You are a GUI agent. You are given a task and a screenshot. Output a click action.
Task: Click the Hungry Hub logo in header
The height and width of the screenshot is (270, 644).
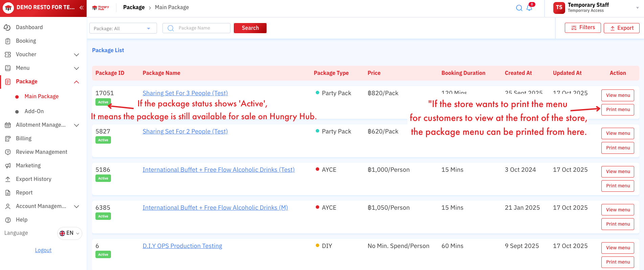click(101, 7)
